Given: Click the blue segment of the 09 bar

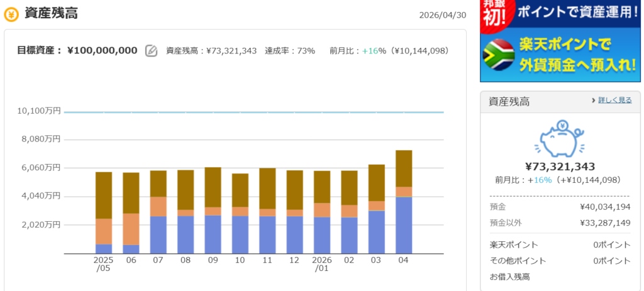Looking at the screenshot, I should (x=213, y=234).
